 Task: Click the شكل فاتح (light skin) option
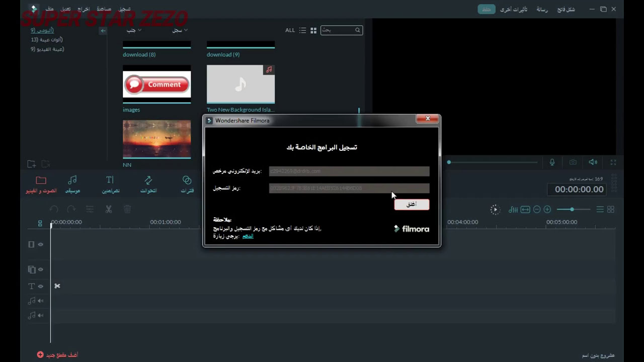[x=566, y=9]
